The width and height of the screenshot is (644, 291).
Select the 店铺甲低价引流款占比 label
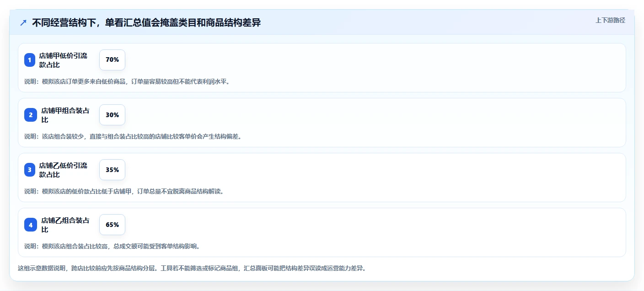(x=63, y=60)
